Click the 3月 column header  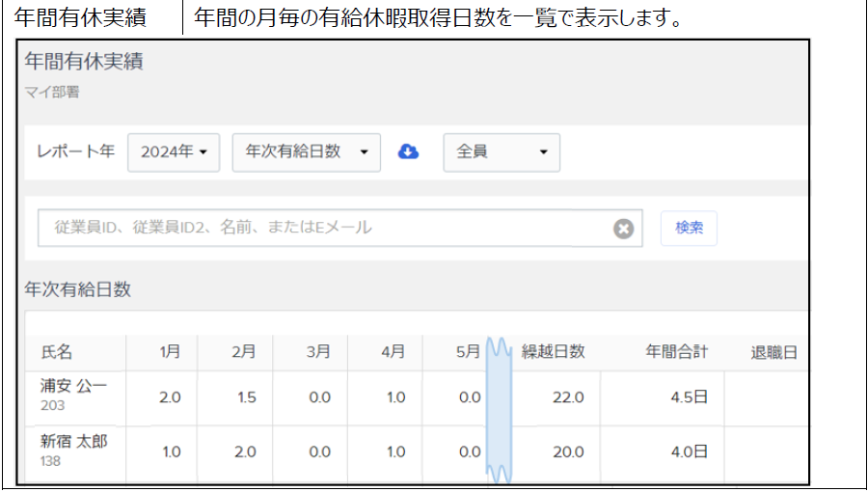[x=318, y=352]
